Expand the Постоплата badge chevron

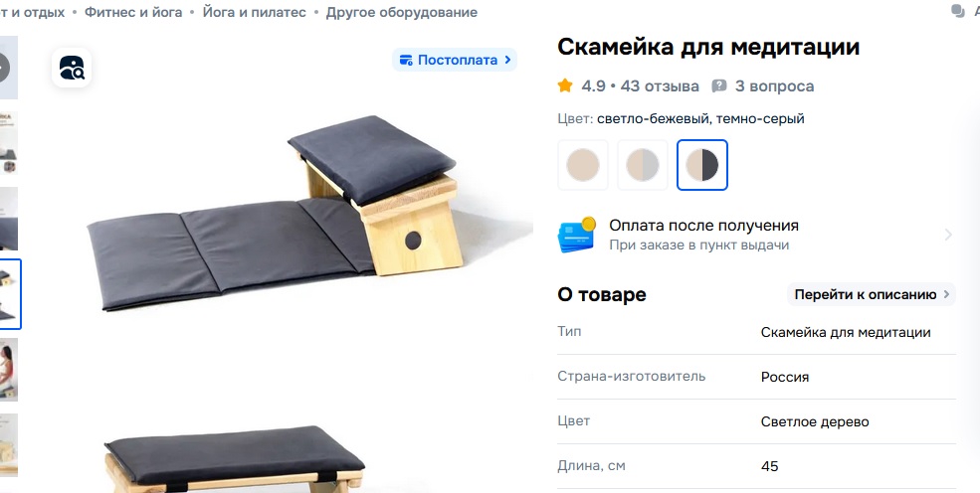pyautogui.click(x=507, y=60)
